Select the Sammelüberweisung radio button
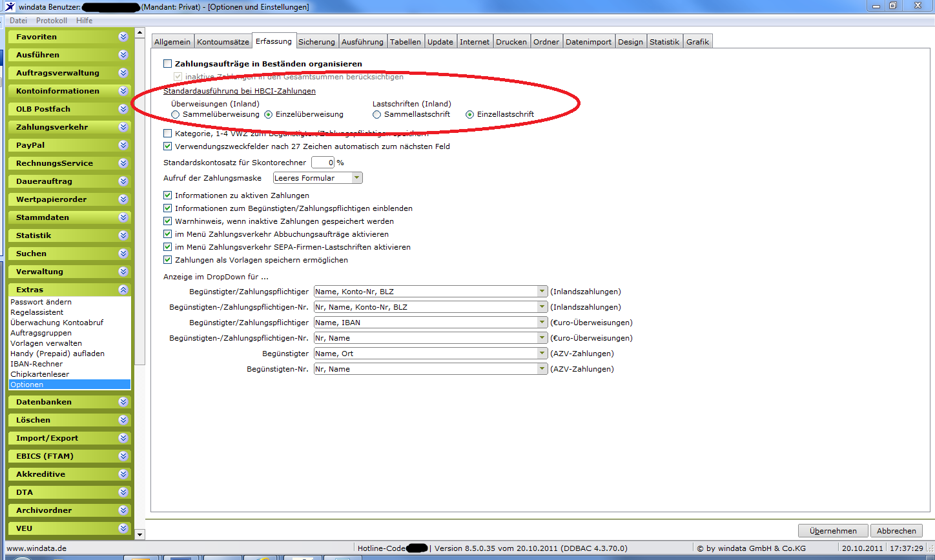Image resolution: width=935 pixels, height=560 pixels. 176,114
